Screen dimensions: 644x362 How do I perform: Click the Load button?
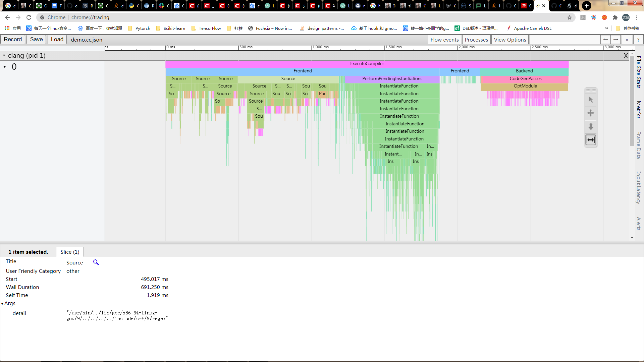tap(57, 39)
